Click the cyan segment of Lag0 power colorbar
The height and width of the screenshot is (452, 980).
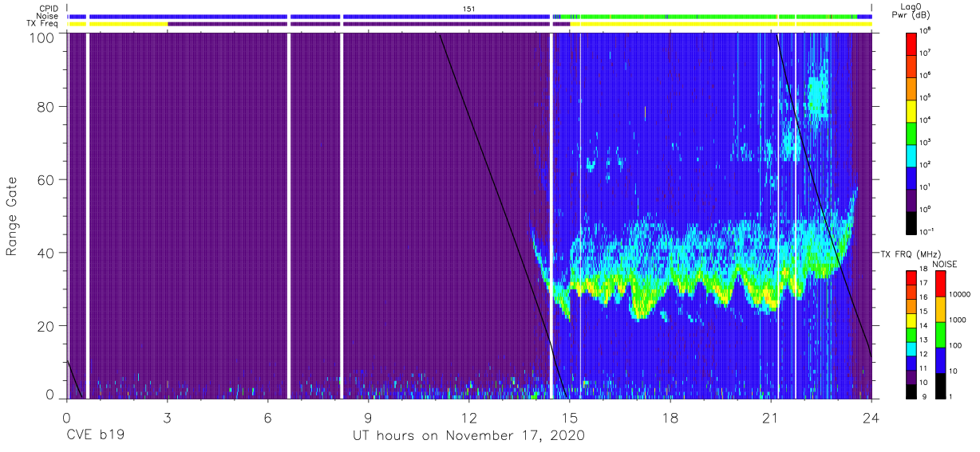[x=912, y=155]
